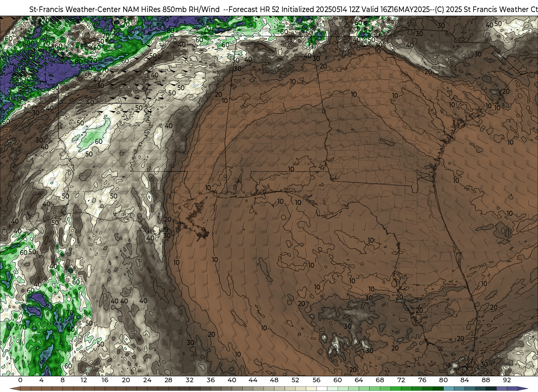Click the color scale label "52"
This screenshot has width=538, height=392.
(295, 380)
